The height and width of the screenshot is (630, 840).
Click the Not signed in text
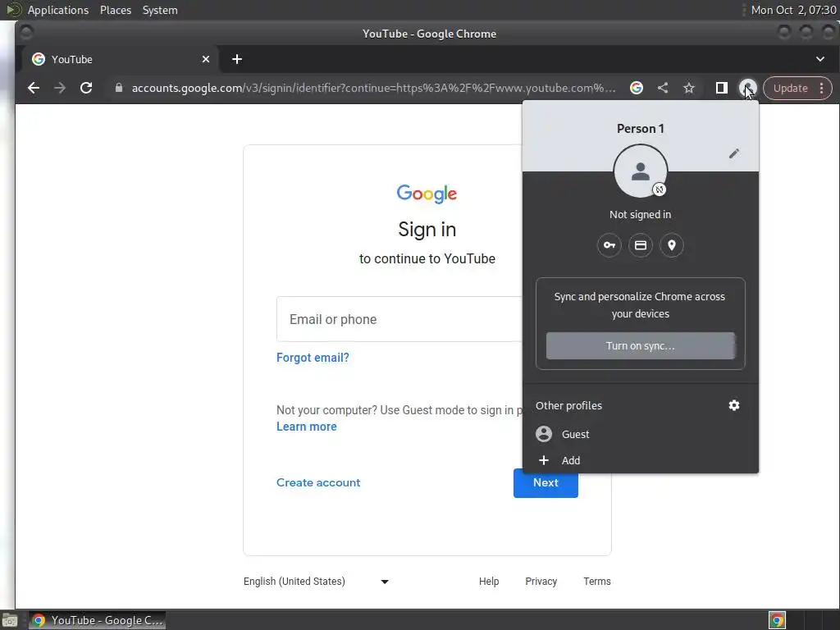click(640, 215)
